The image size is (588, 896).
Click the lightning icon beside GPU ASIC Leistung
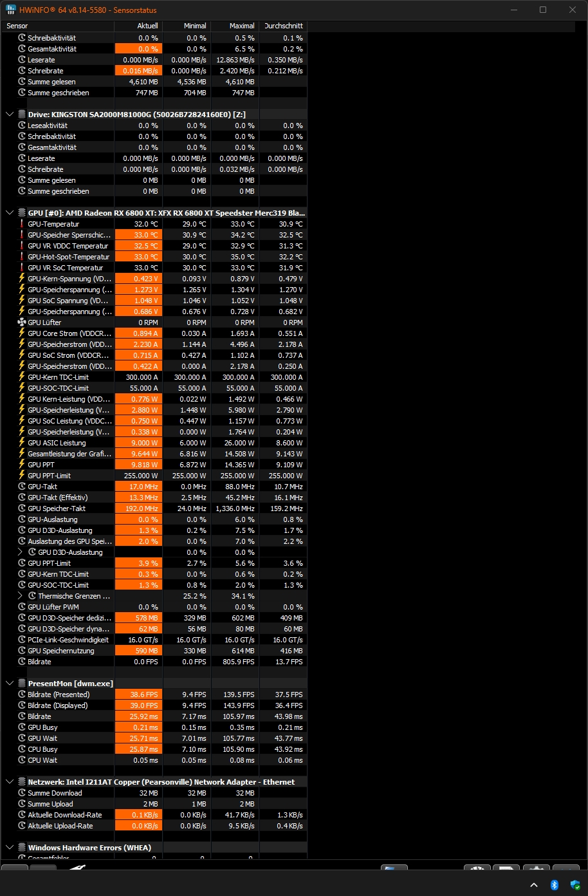22,443
